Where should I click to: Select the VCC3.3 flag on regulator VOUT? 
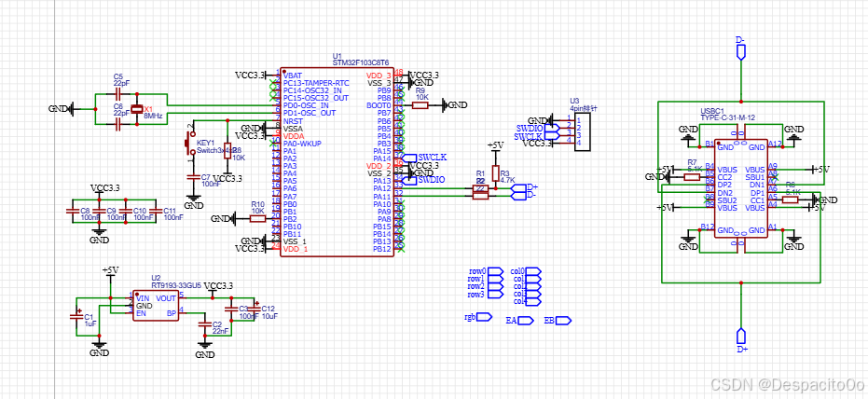[x=219, y=285]
